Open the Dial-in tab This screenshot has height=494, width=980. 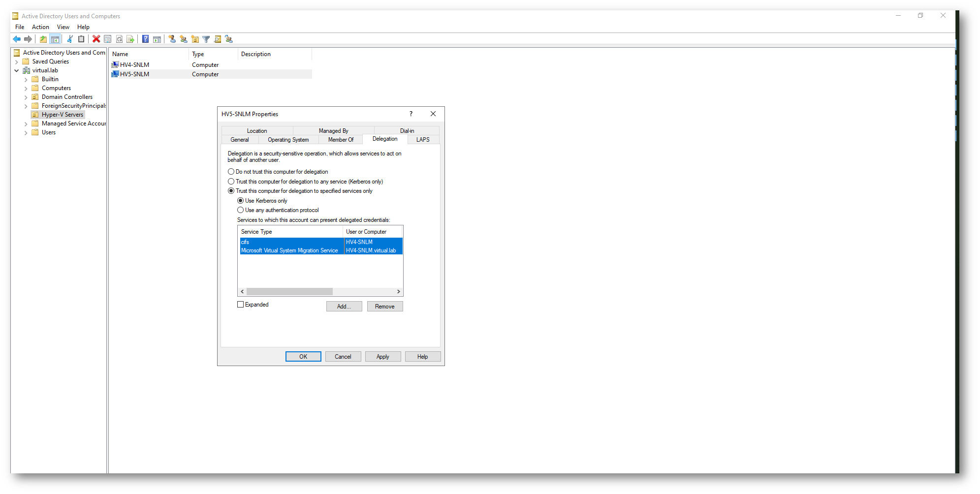pyautogui.click(x=407, y=131)
